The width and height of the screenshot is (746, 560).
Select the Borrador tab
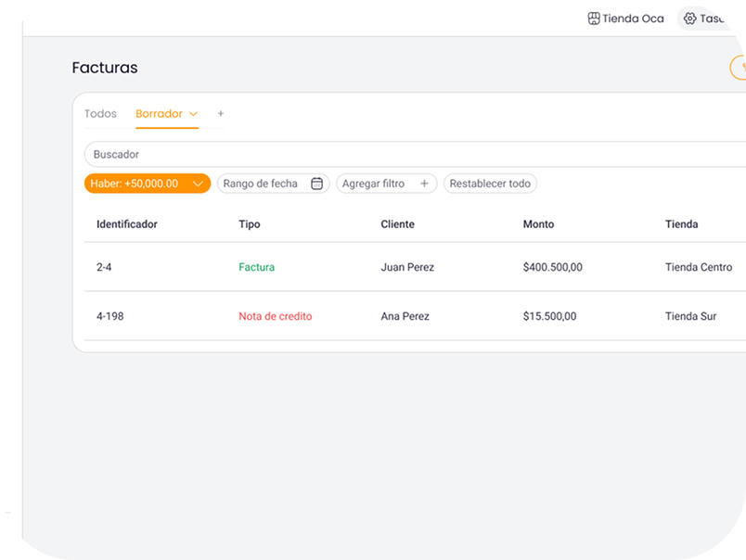(x=159, y=114)
